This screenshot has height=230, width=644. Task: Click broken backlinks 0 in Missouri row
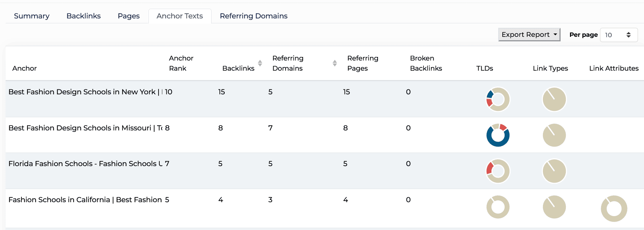[x=408, y=128]
